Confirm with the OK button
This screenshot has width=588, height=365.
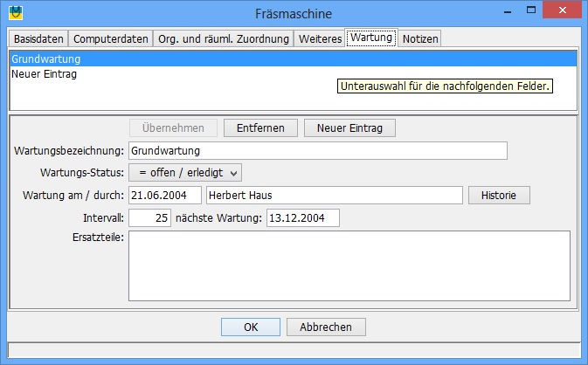251,327
